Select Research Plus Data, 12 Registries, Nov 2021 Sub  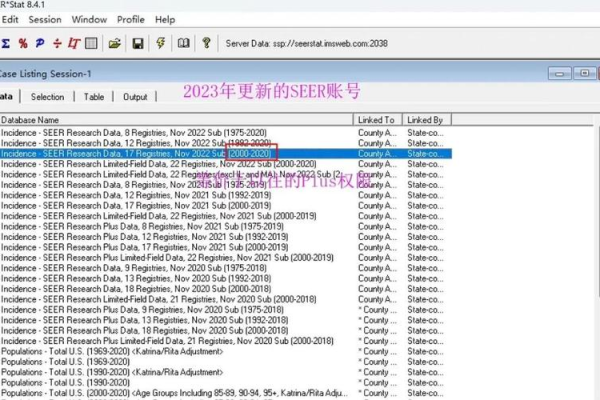tap(226, 237)
